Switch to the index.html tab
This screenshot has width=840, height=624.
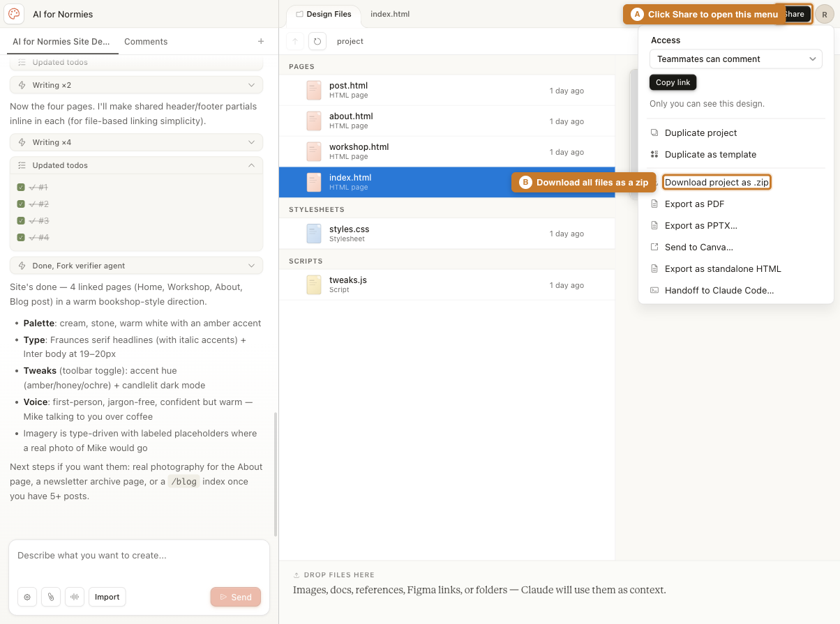[389, 14]
